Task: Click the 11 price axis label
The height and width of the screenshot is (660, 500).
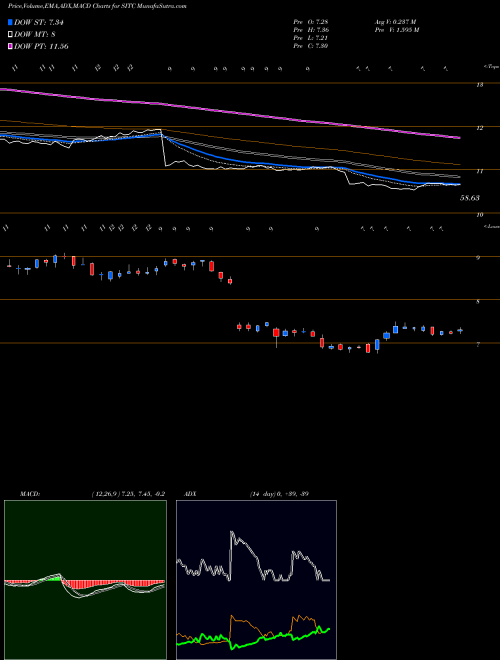Action: pos(479,171)
